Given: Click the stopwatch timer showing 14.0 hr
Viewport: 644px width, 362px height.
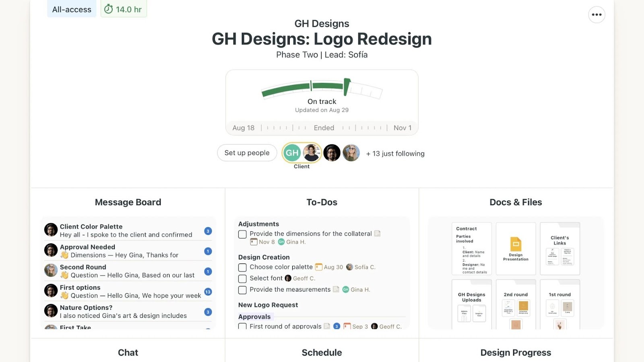Looking at the screenshot, I should 123,8.
